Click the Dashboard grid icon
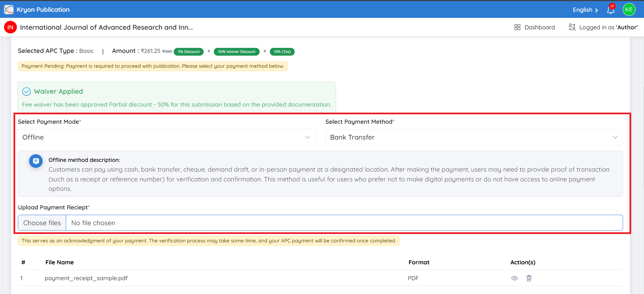This screenshot has height=294, width=644. point(517,27)
